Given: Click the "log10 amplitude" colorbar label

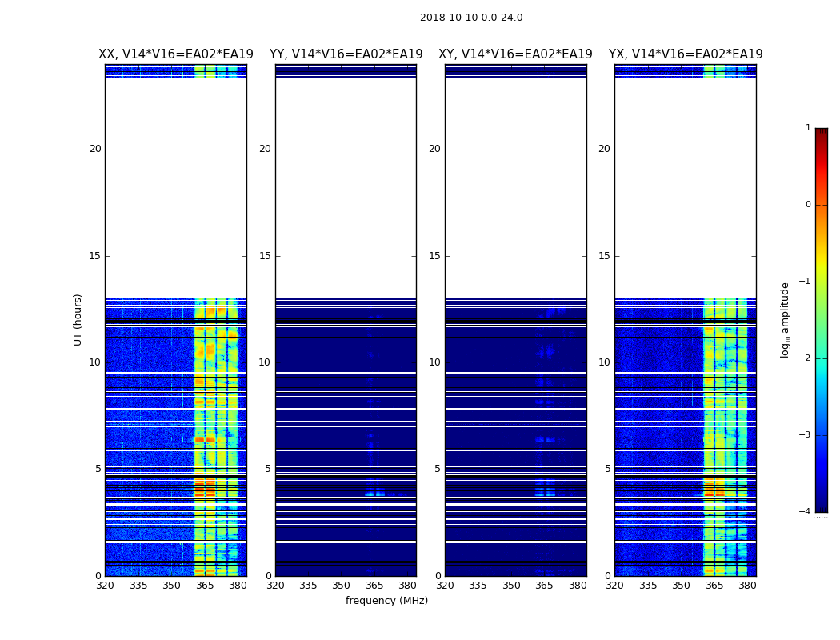Looking at the screenshot, I should pos(786,319).
